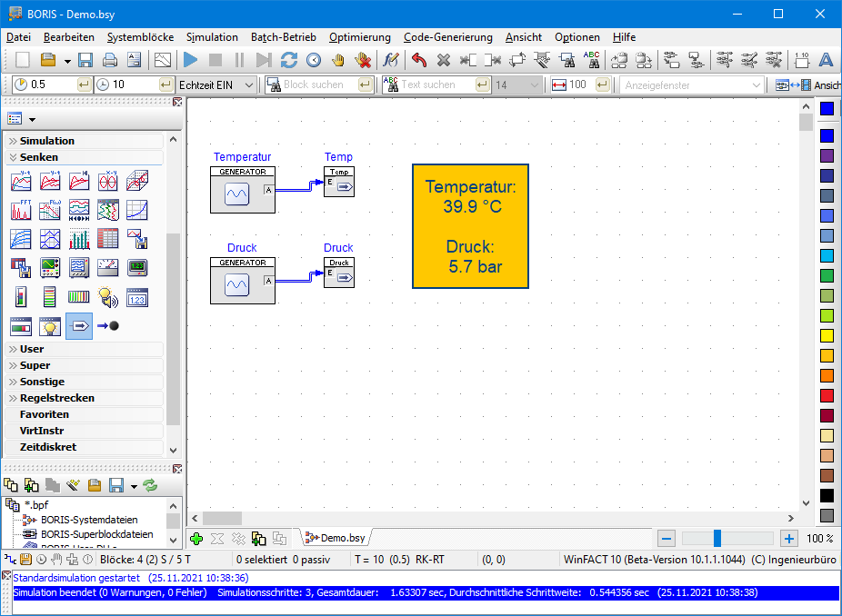Screen dimensions: 842x616
Task: Select the x-y plot block icon
Action: tap(108, 181)
